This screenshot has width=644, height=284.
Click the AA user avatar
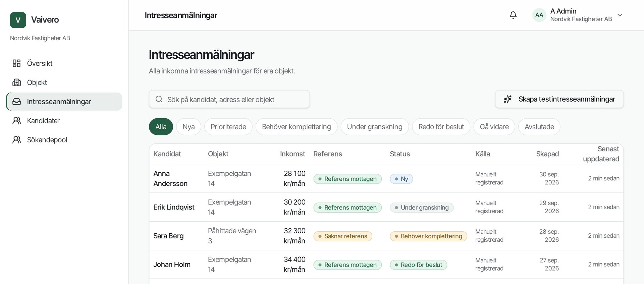click(x=539, y=15)
